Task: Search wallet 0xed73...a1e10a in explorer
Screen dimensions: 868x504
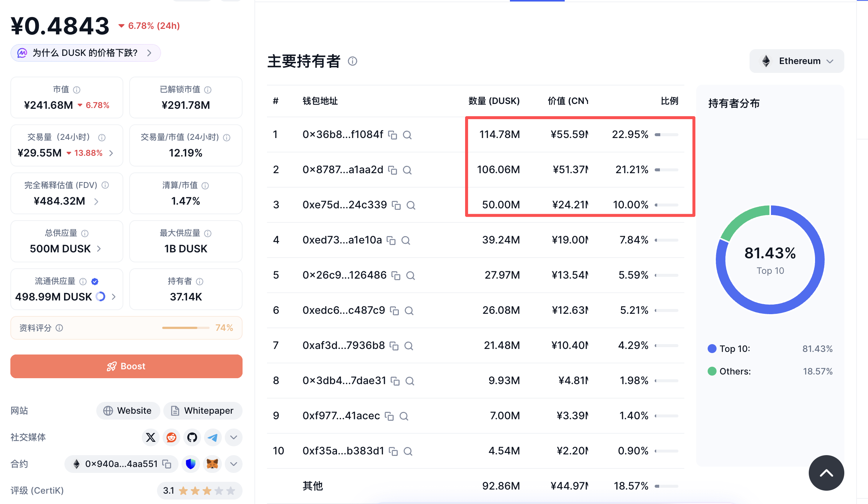Action: 406,241
